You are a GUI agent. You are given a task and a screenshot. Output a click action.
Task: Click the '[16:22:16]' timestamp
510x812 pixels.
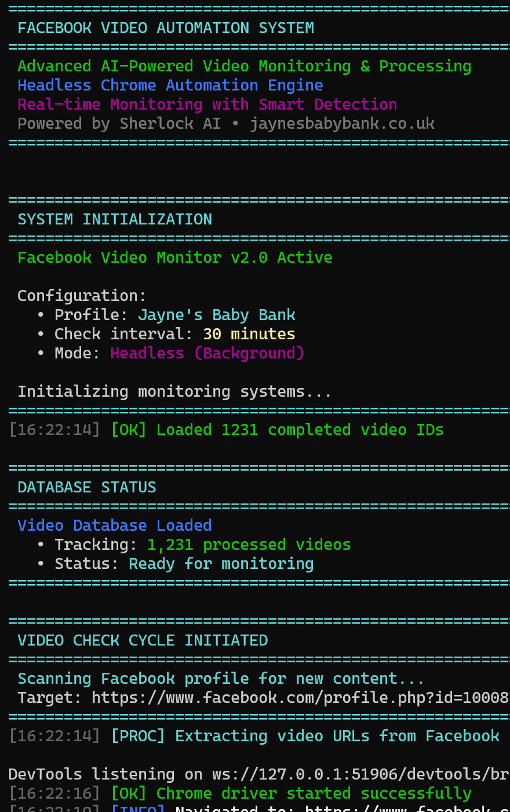click(x=54, y=793)
